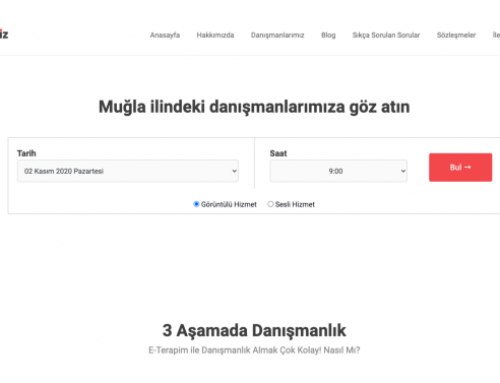Open Sıkça Sorulan Sorular
This screenshot has width=500, height=383.
click(386, 35)
